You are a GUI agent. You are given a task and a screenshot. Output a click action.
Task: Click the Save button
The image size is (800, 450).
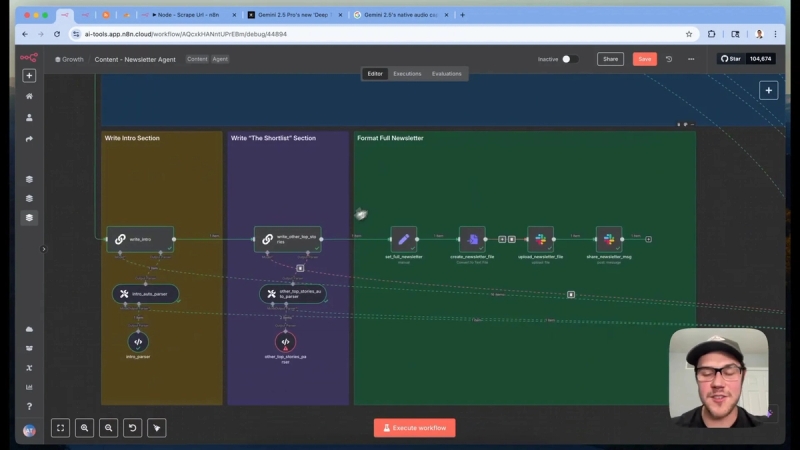[644, 59]
